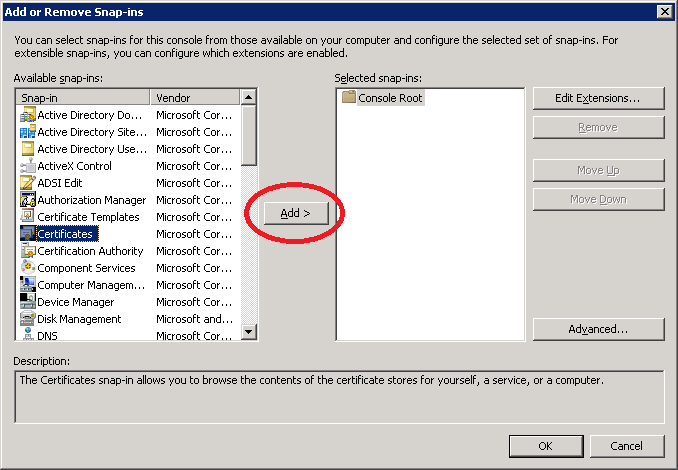Click the DNS snap-in icon
Screen dimensions: 678x470
point(28,335)
